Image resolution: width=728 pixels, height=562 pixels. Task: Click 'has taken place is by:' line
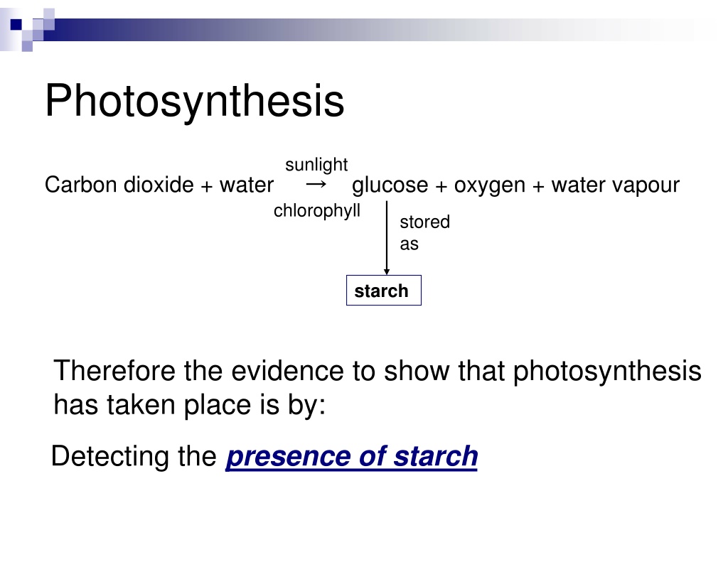(x=189, y=405)
